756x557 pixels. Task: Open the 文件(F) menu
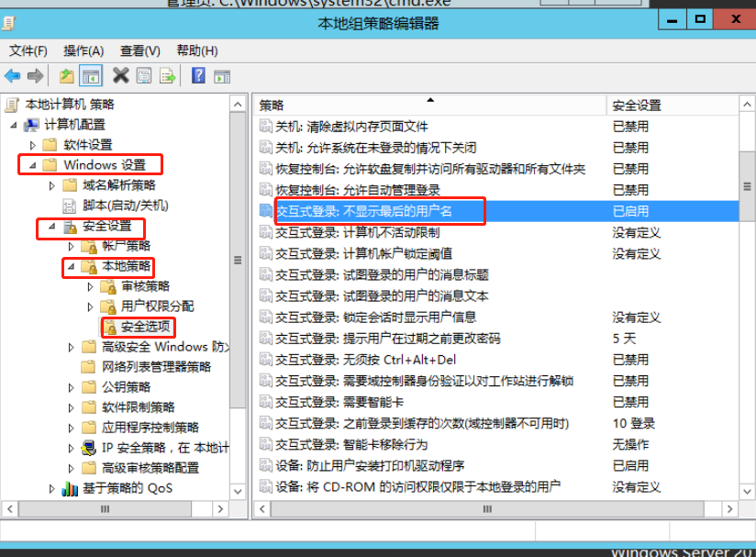(x=28, y=50)
